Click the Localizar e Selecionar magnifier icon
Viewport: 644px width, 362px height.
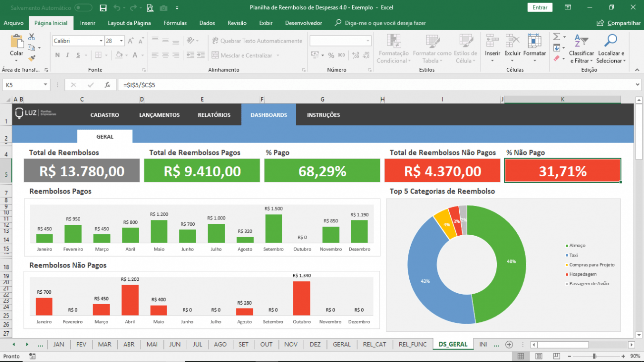(611, 41)
